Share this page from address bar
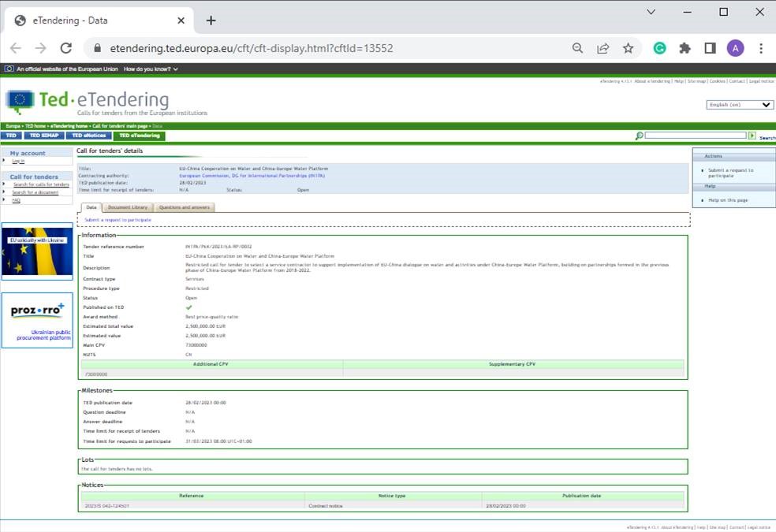 click(x=603, y=48)
